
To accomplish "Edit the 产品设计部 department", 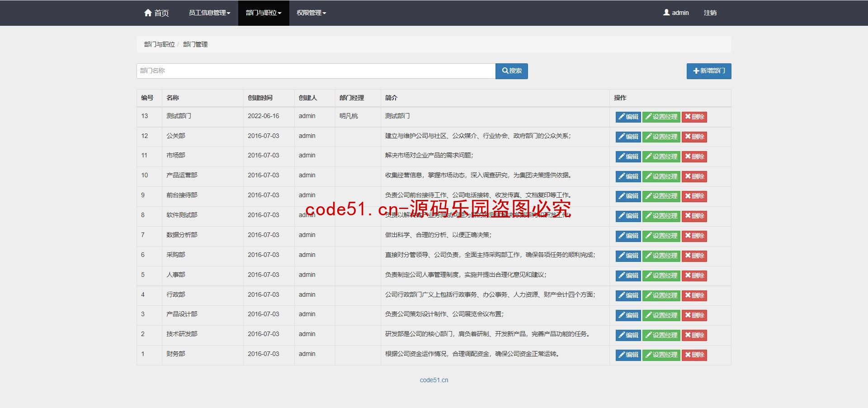I will pos(628,315).
